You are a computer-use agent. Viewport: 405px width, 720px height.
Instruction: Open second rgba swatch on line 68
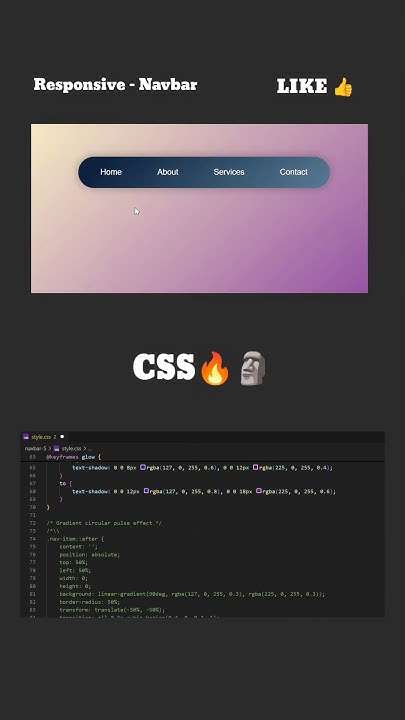(x=259, y=491)
